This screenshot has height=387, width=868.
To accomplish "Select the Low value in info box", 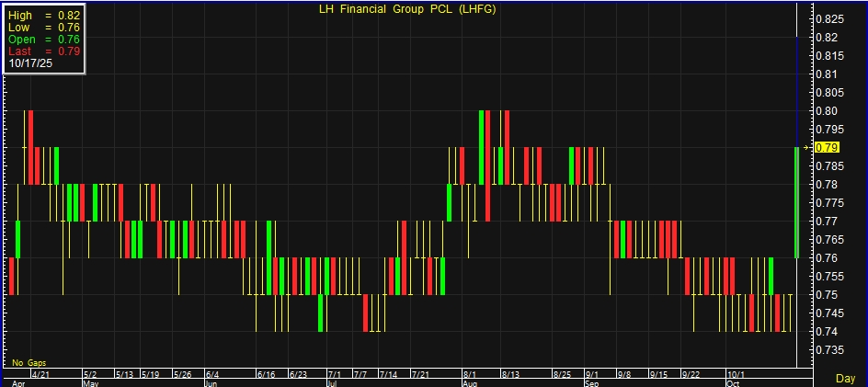I will (x=71, y=28).
